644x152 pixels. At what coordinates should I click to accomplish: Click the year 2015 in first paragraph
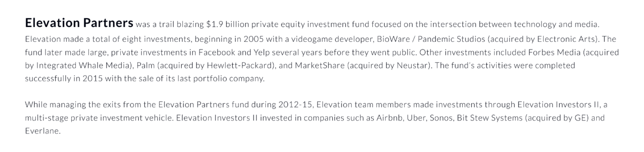tap(92, 79)
